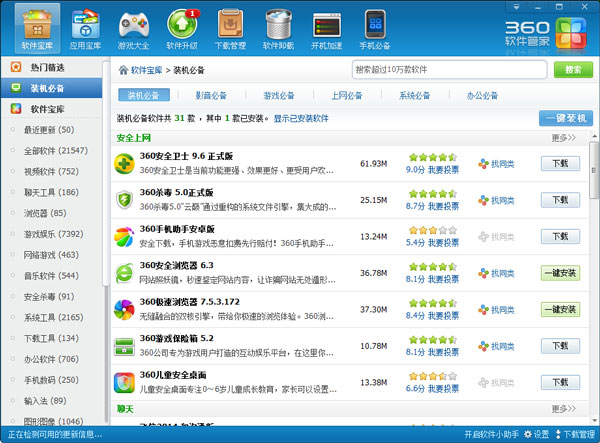Click 开启软件小助手 in status bar
The height and width of the screenshot is (443, 600).
[492, 435]
